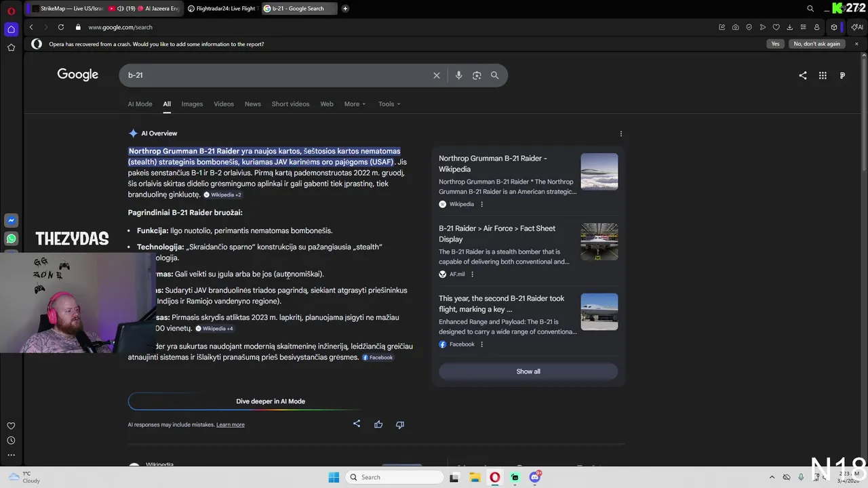Open a new browser tab
The image size is (868, 488).
pos(345,8)
